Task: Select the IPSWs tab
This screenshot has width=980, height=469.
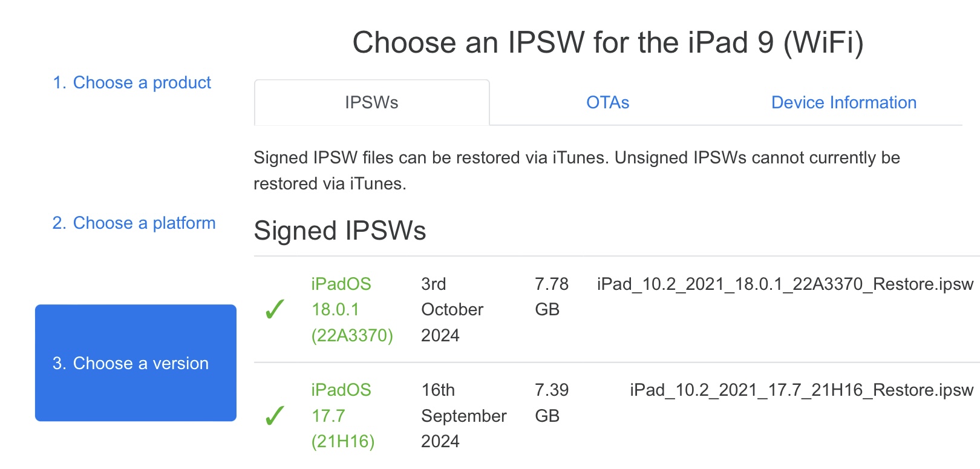Action: coord(371,102)
